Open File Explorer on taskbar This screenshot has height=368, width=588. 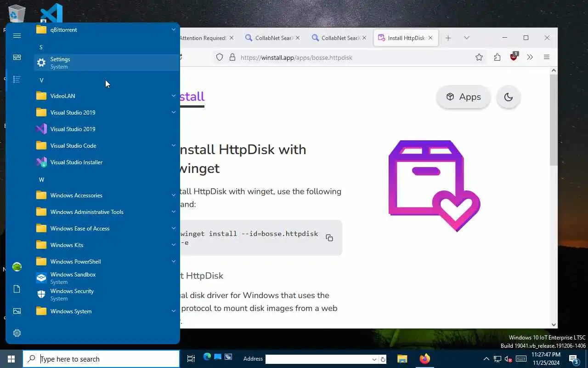tap(402, 359)
